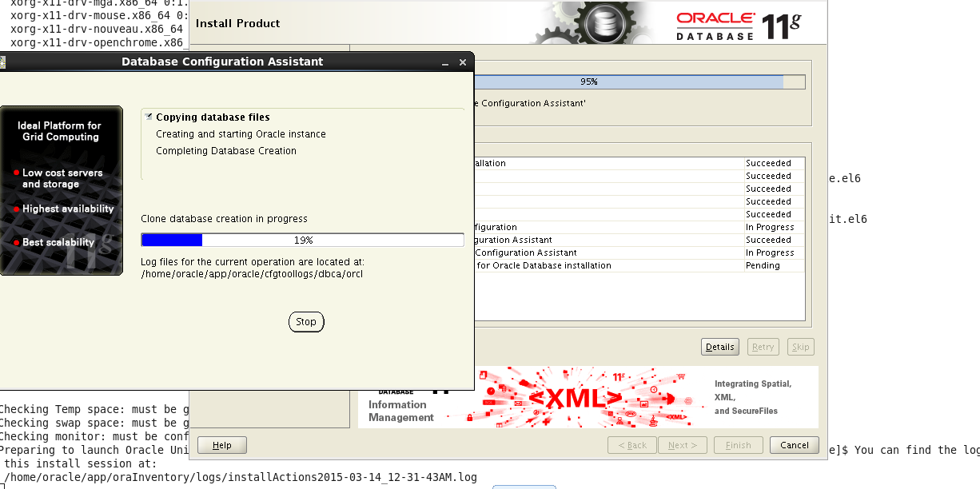Click terminal line 'Checking monitor'

[x=94, y=436]
